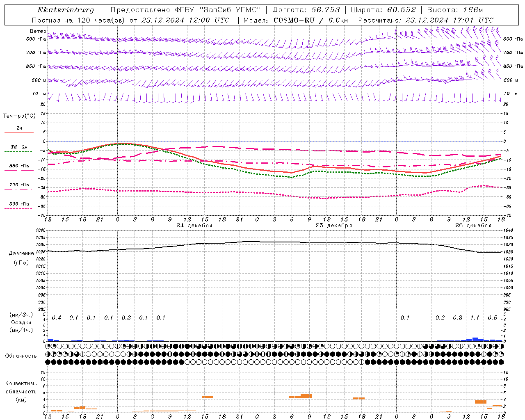This screenshot has height=420, width=525.
Task: Click the 'Td 2м' dew point legend entry
Action: [19, 147]
